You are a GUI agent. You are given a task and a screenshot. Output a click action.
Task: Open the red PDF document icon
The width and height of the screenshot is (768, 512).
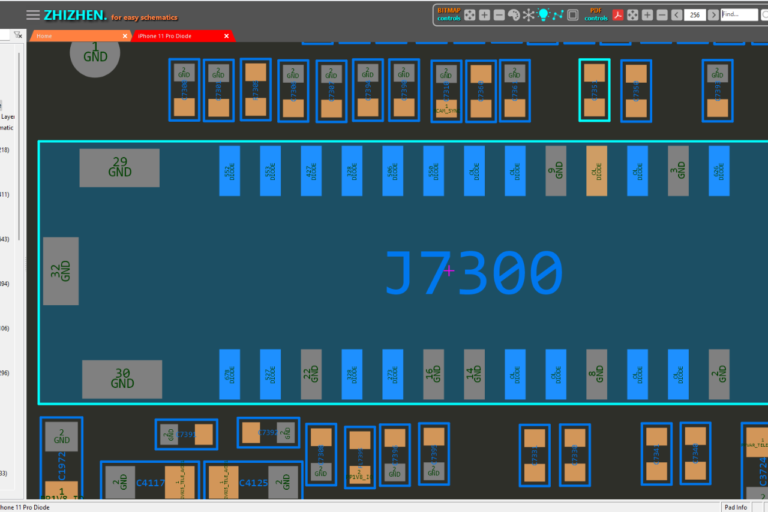(618, 15)
